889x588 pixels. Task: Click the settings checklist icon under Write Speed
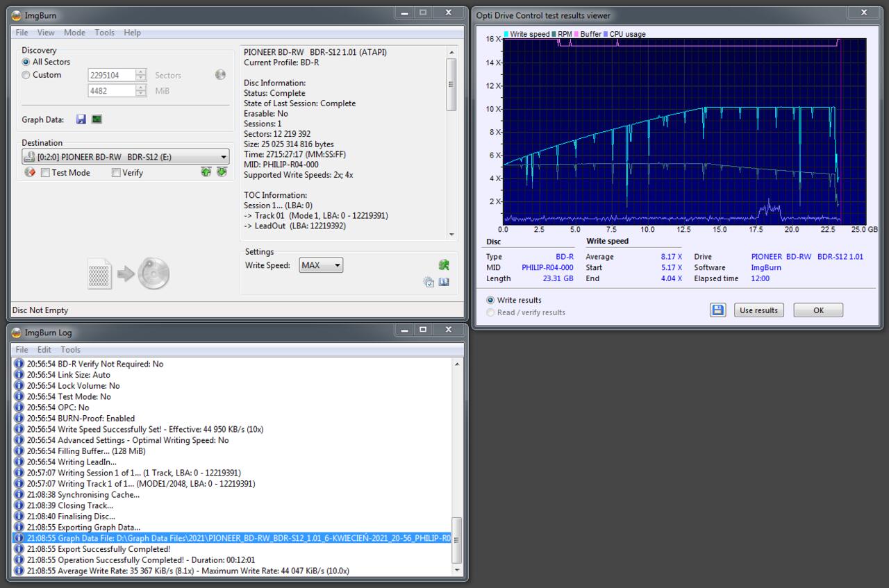pyautogui.click(x=429, y=282)
